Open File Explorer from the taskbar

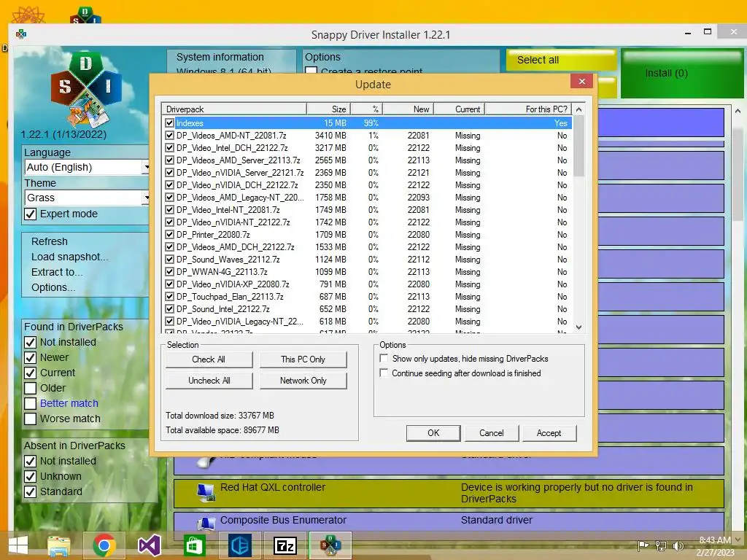click(58, 545)
